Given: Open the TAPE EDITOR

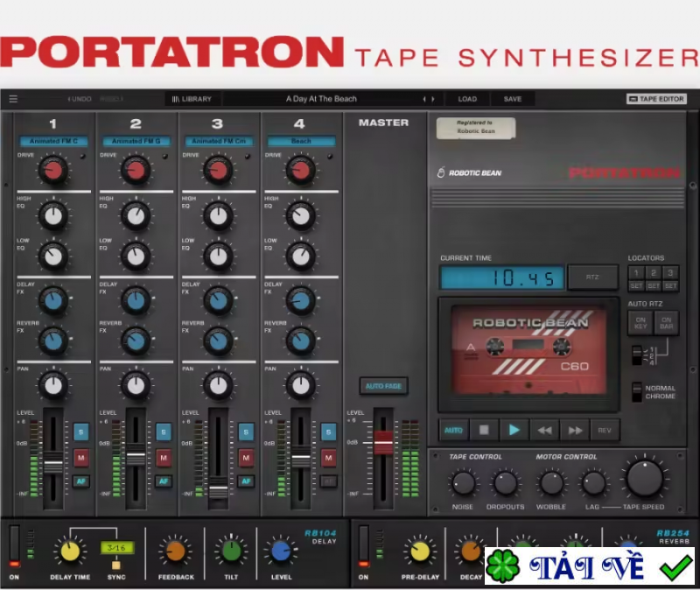Looking at the screenshot, I should coord(656,99).
